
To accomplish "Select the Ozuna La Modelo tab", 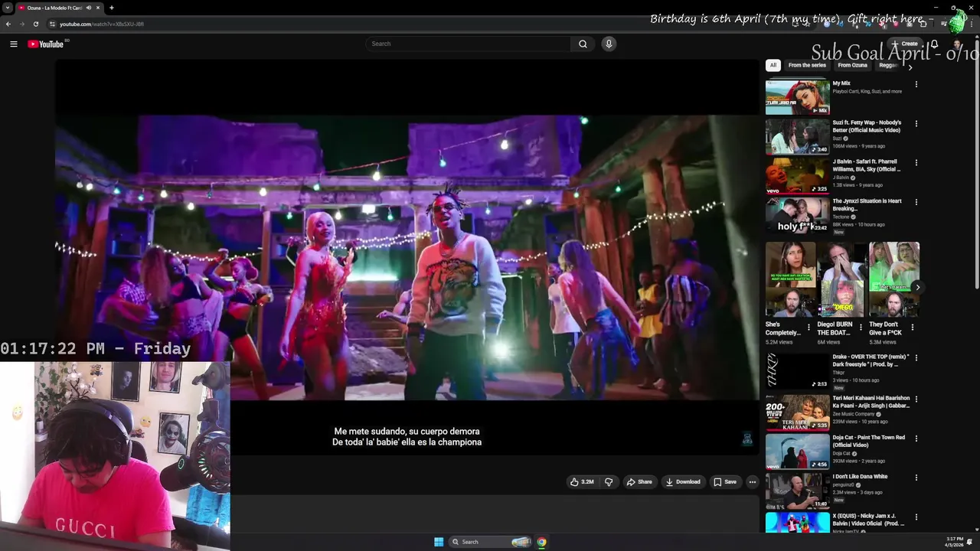I will pyautogui.click(x=60, y=8).
